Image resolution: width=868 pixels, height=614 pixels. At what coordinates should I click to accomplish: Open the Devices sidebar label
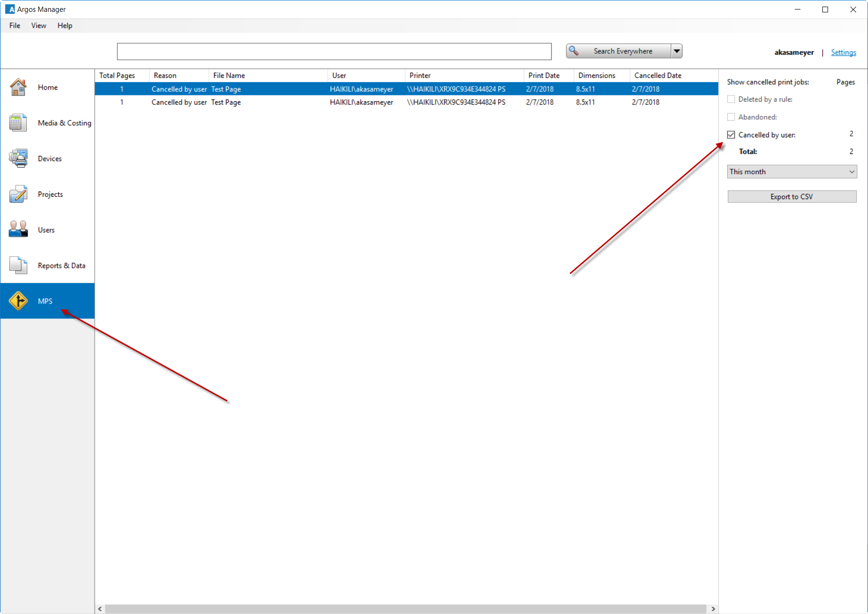click(x=50, y=159)
